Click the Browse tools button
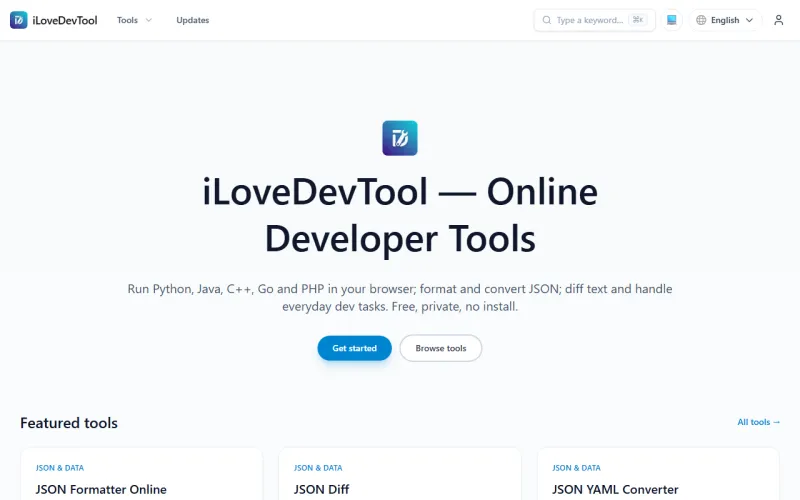Screen dimensions: 800x500 coord(441,348)
